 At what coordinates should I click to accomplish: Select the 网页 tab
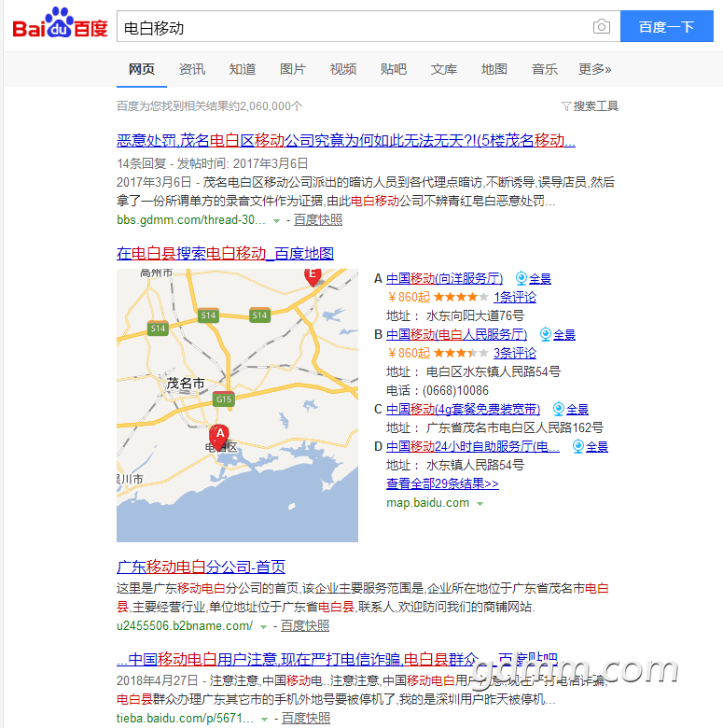pos(142,70)
